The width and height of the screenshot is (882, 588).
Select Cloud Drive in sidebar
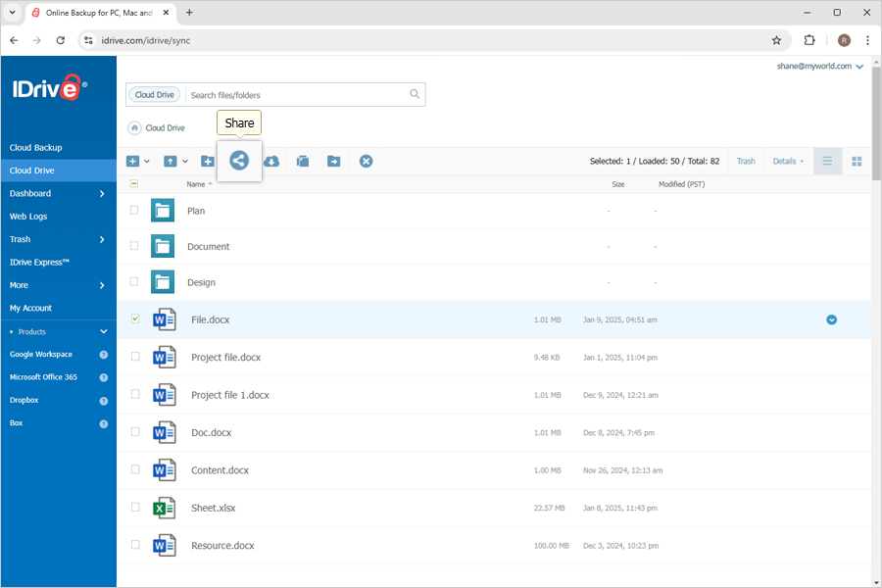[x=59, y=171]
